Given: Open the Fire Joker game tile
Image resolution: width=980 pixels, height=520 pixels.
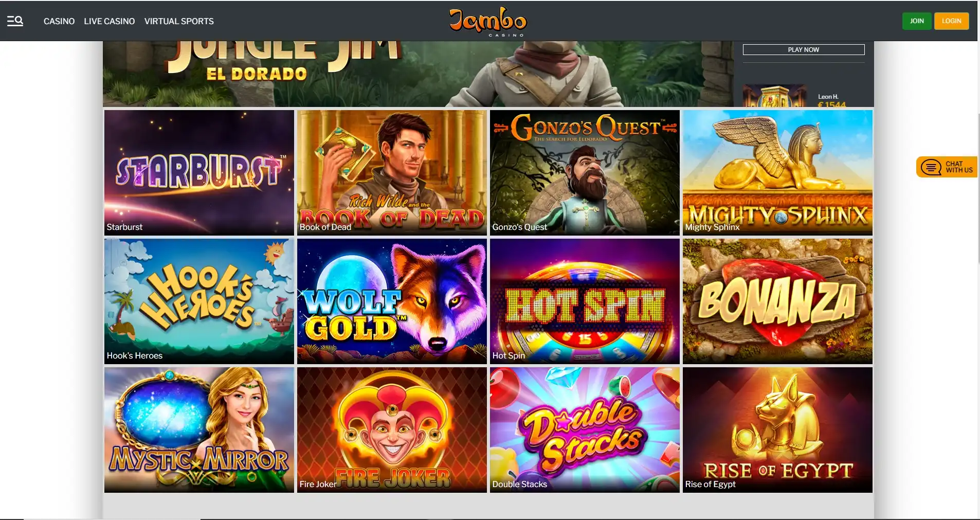Looking at the screenshot, I should tap(392, 429).
